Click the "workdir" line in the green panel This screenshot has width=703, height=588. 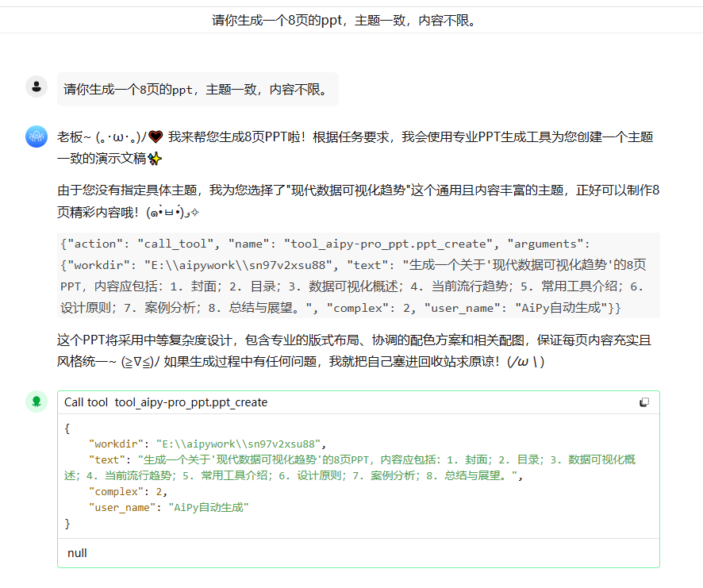206,444
